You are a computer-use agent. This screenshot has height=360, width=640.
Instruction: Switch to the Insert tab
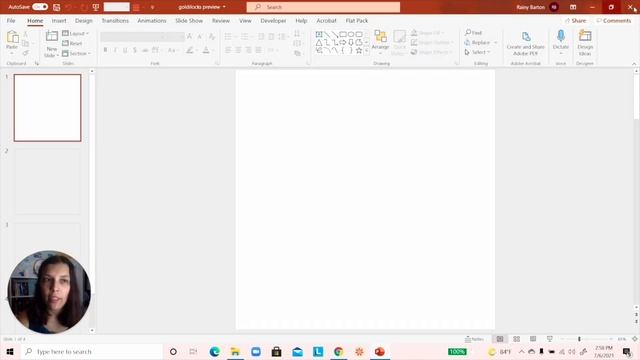point(59,20)
